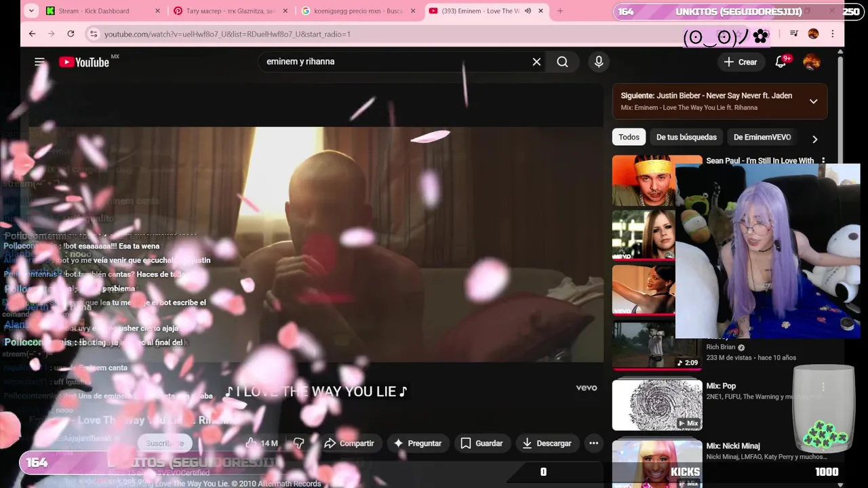Open the Mix: Nicki Minaj thumbnail
Viewport: 868px width, 488px height.
point(657,464)
